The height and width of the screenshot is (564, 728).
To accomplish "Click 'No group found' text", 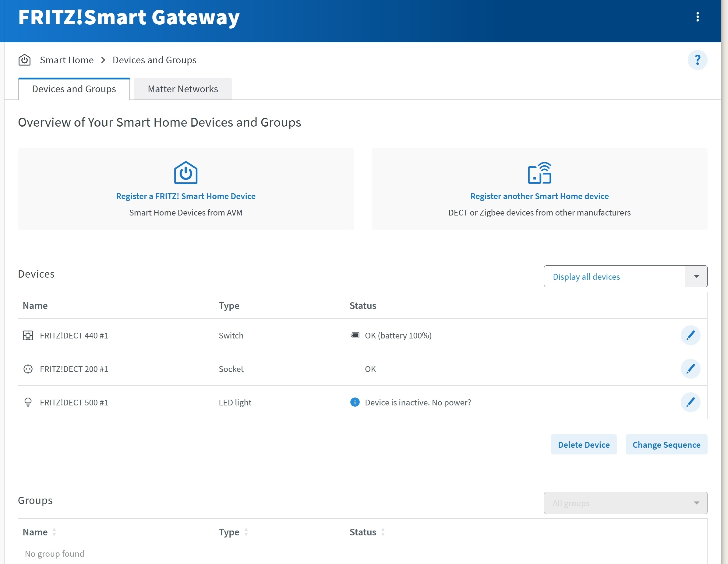I will pos(54,554).
